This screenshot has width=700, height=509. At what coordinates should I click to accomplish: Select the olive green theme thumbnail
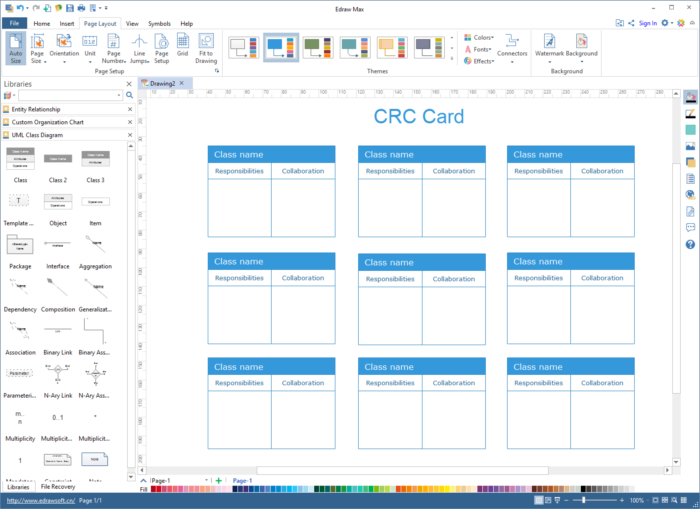click(x=318, y=47)
